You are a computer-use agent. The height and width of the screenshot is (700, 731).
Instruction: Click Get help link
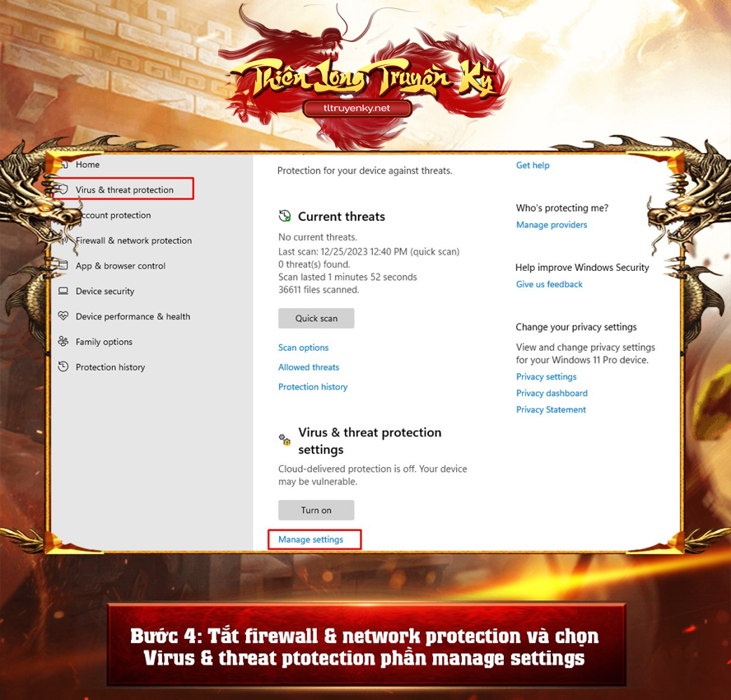[x=533, y=165]
